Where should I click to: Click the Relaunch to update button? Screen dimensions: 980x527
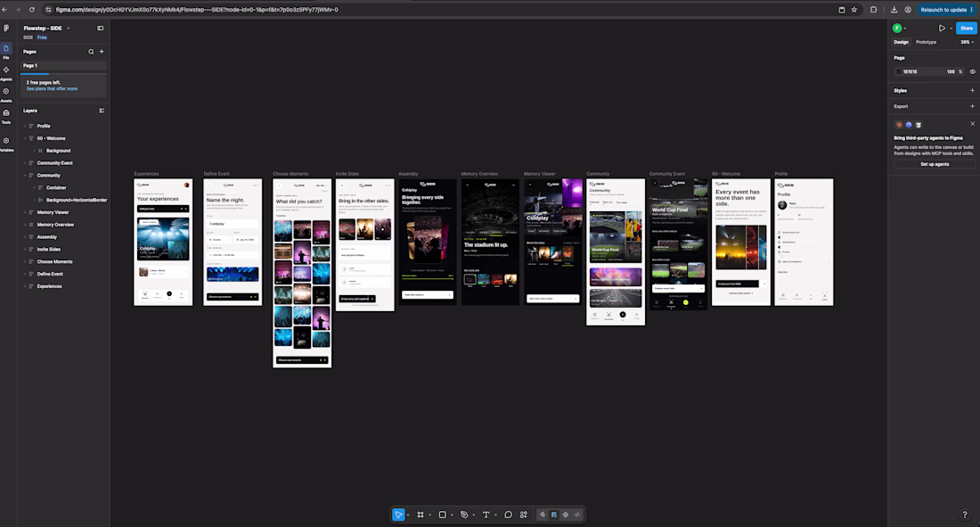[946, 10]
